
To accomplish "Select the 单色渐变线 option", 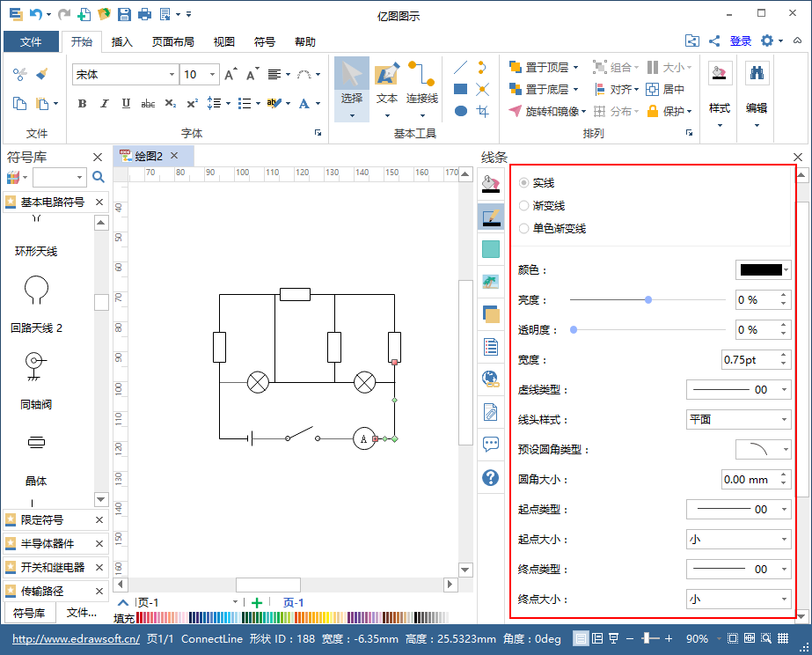I will [x=552, y=229].
